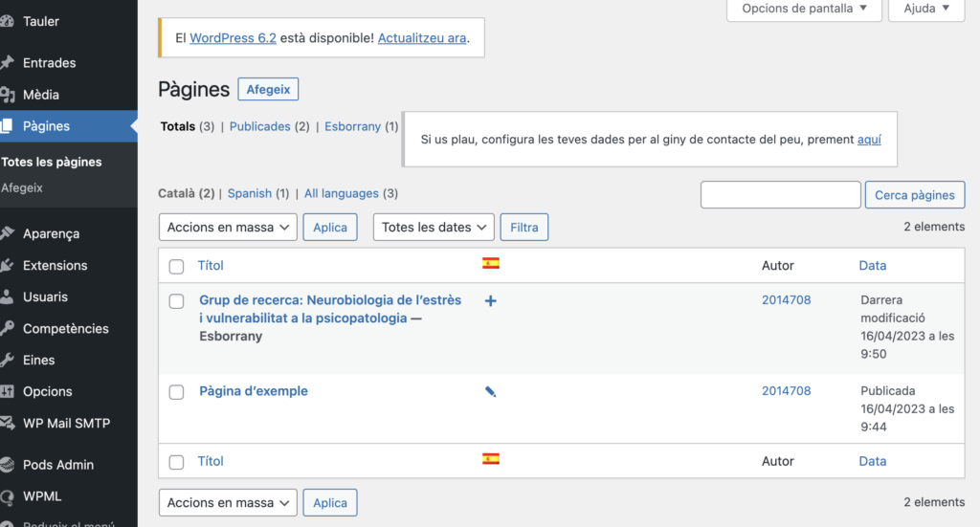Check the box next to Pàgina d'exemple
This screenshot has width=980, height=527.
tap(176, 392)
